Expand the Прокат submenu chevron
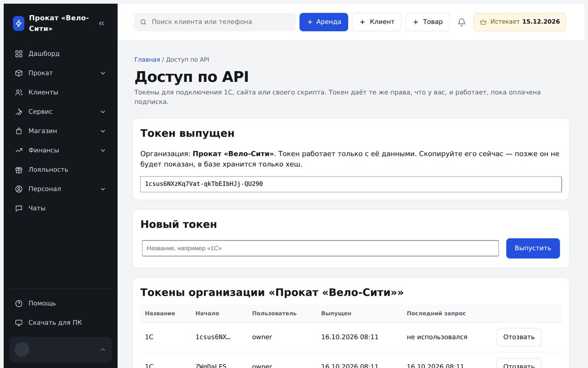 103,73
